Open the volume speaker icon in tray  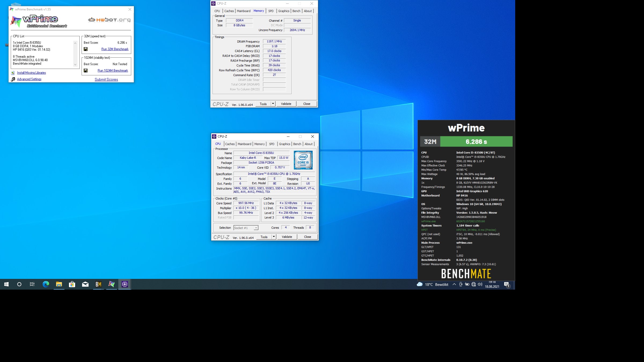[x=480, y=284]
